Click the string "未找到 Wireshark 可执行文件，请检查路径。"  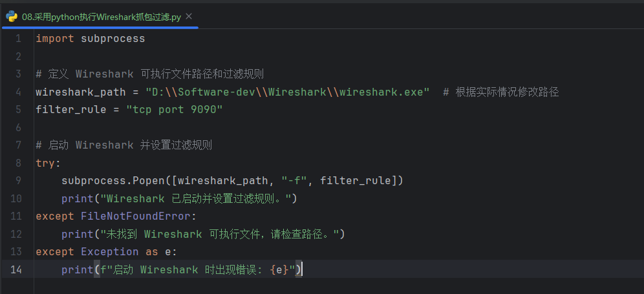coord(220,234)
